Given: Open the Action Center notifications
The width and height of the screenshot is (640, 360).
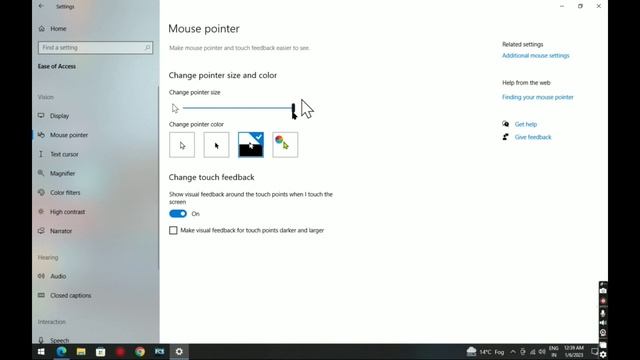Looking at the screenshot, I should tap(595, 351).
